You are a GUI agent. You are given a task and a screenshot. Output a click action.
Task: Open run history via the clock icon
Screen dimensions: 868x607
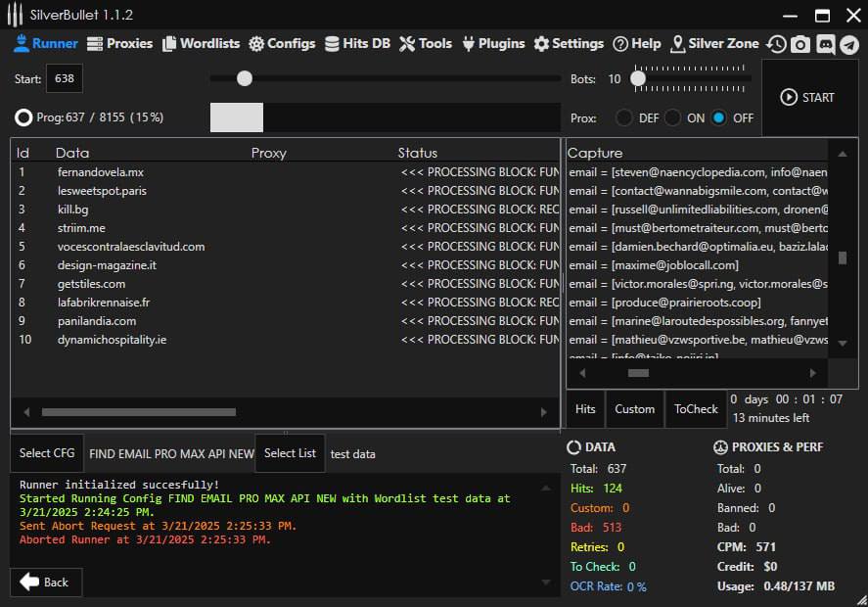pos(776,44)
